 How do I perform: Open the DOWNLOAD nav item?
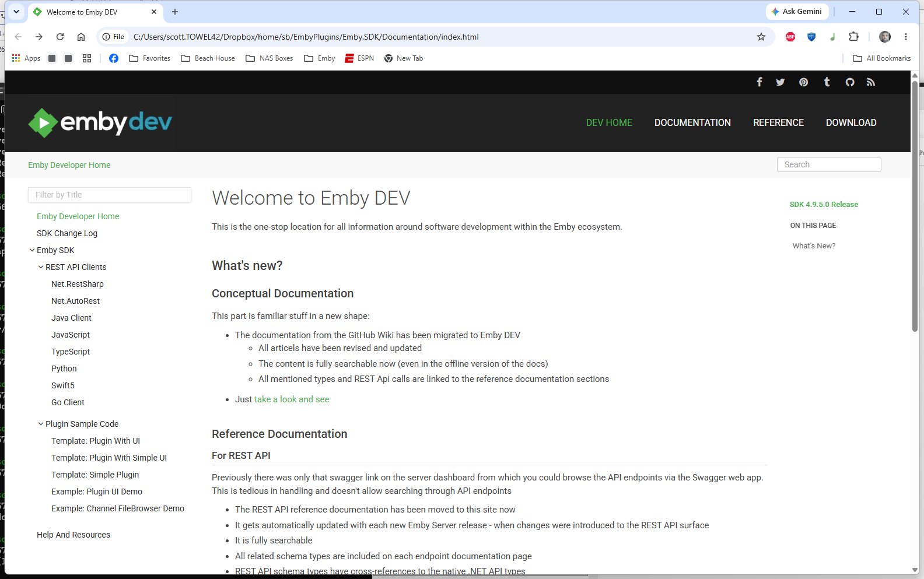point(851,122)
